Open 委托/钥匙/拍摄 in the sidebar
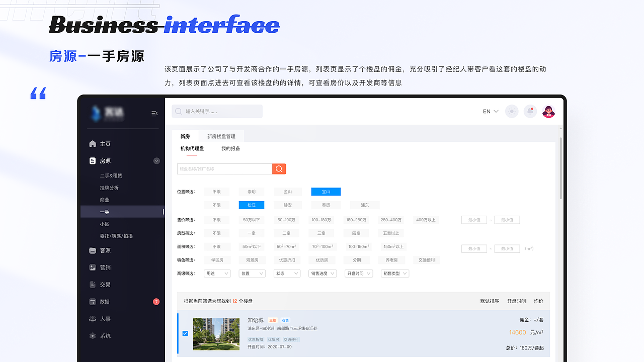Image resolution: width=644 pixels, height=362 pixels. coord(116,236)
